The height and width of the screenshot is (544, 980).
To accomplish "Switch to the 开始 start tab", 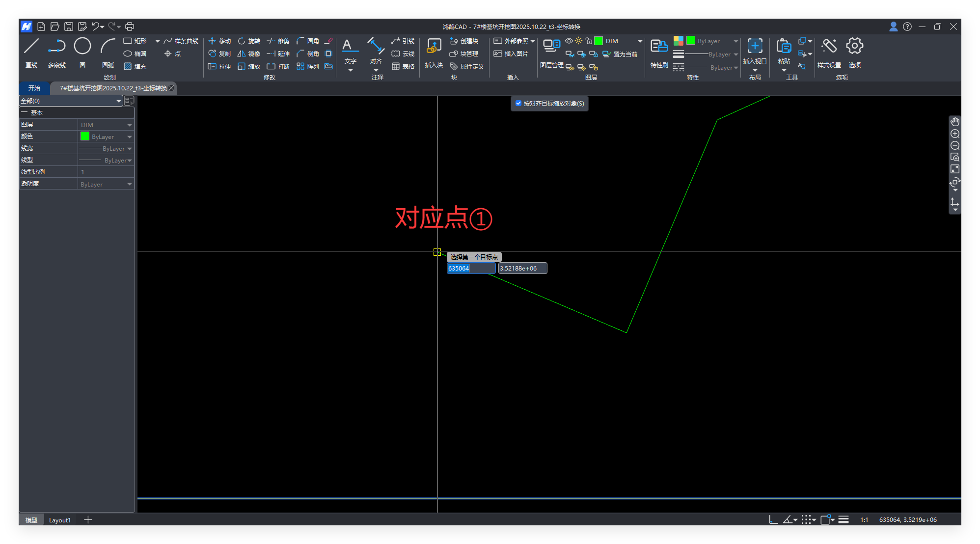I will 34,88.
